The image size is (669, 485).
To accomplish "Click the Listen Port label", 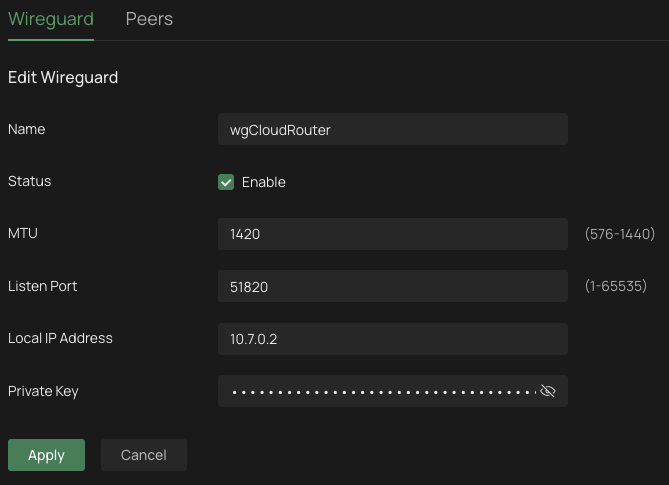I will click(x=42, y=286).
